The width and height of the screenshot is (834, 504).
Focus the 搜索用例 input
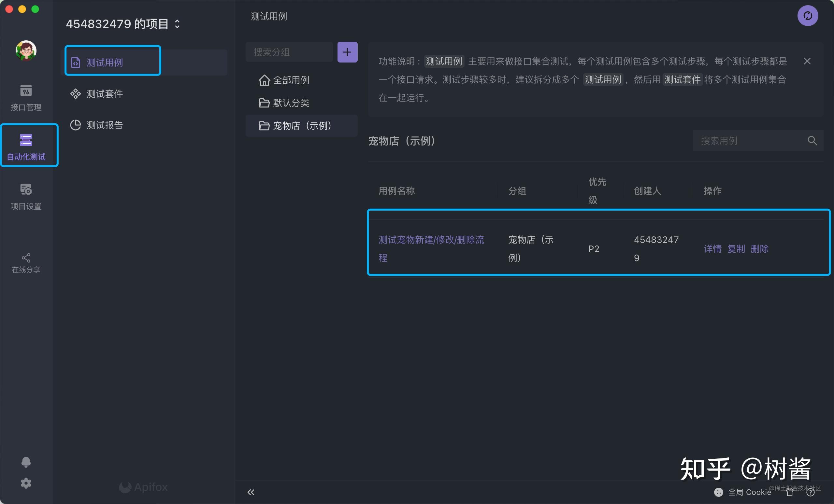pos(750,141)
